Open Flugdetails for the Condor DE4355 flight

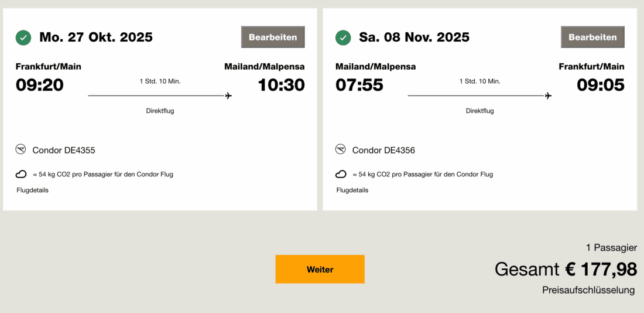click(x=32, y=190)
